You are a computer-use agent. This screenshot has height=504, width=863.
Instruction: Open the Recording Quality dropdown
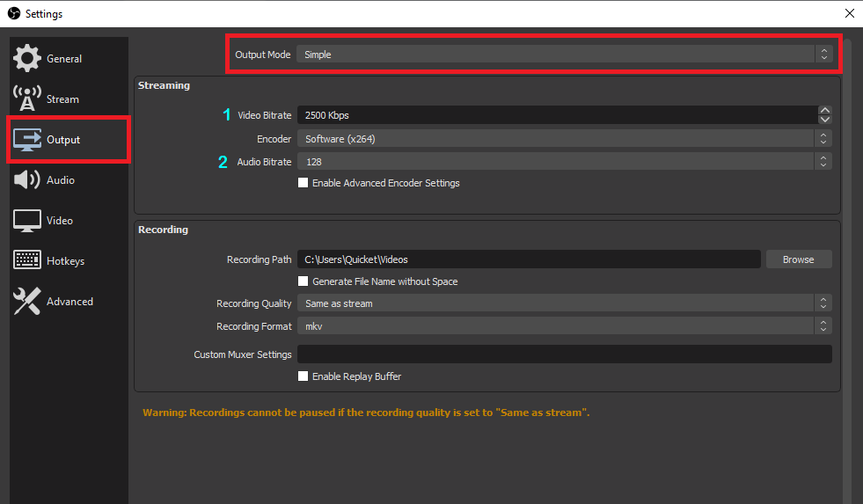[x=564, y=303]
